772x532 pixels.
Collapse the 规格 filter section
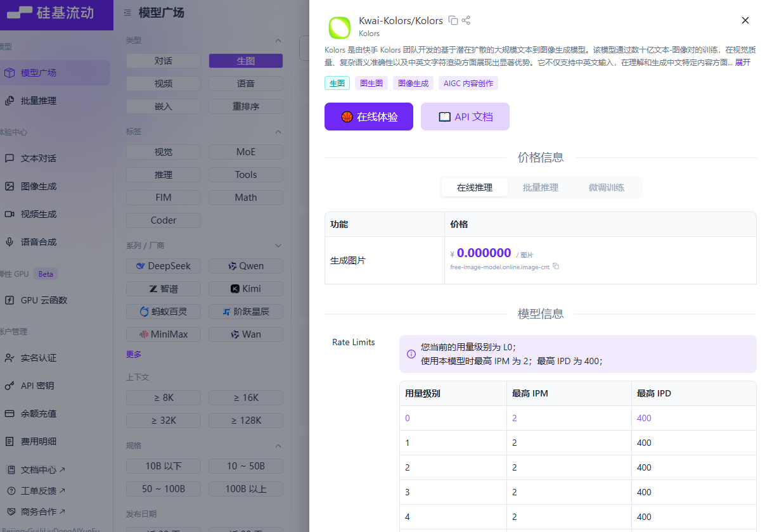(x=278, y=446)
